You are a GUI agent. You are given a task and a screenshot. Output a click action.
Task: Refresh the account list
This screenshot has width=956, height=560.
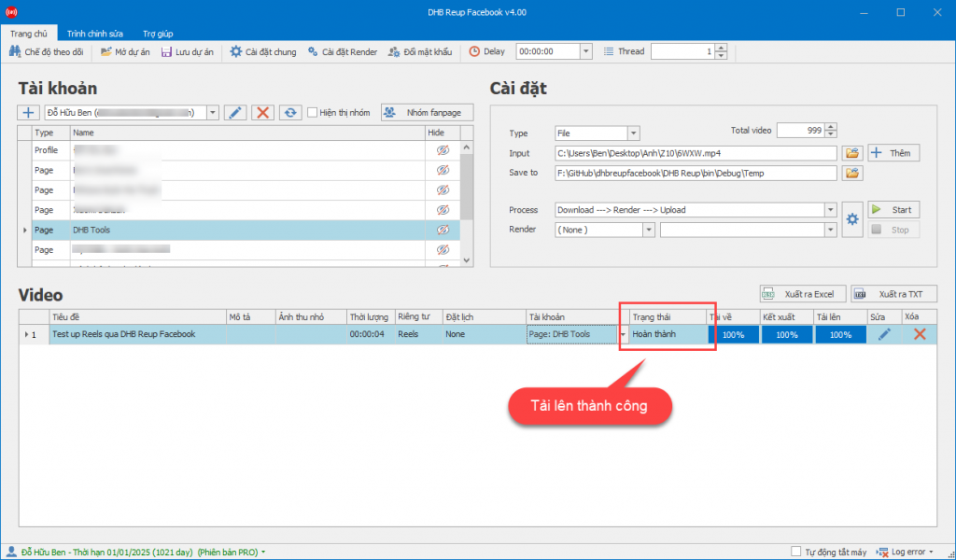pyautogui.click(x=290, y=113)
